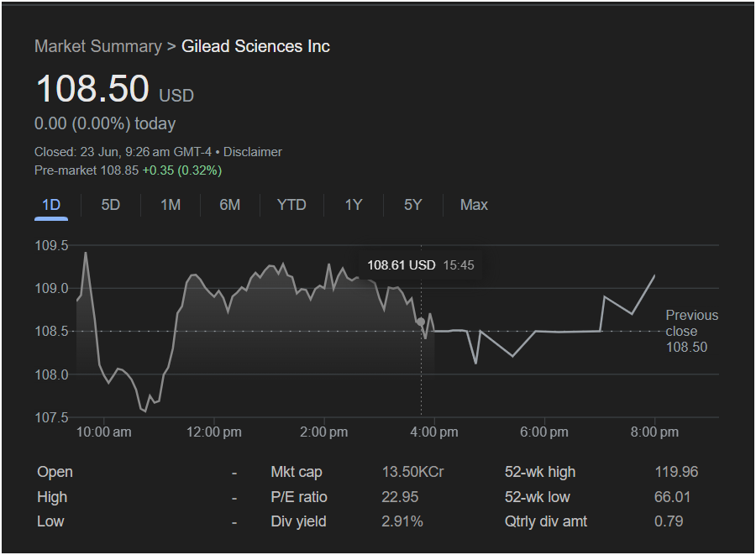Click the Open stat label
This screenshot has height=555, width=756.
click(55, 472)
